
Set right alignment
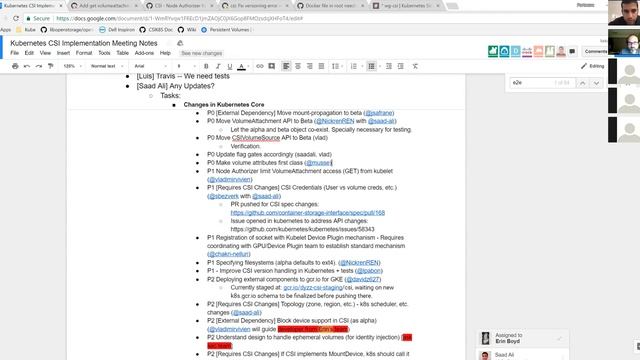[x=310, y=66]
